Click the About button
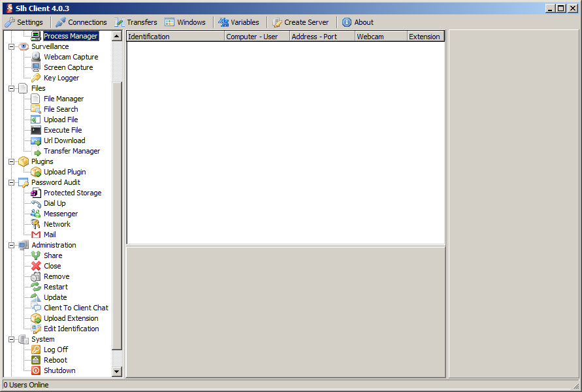 [x=358, y=22]
